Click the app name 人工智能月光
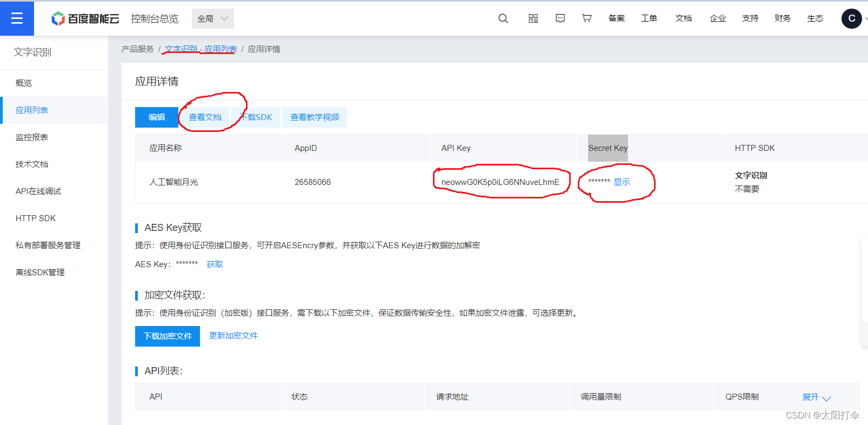 tap(173, 182)
